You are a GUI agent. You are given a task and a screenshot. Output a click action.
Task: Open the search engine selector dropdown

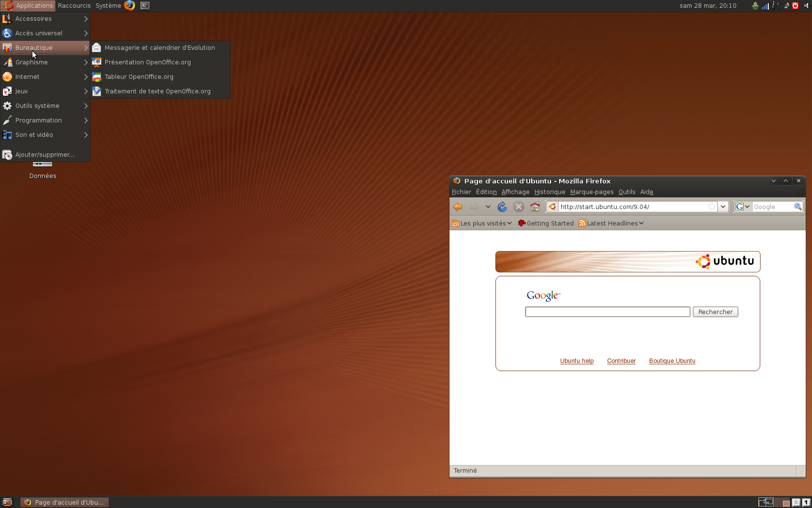[742, 207]
